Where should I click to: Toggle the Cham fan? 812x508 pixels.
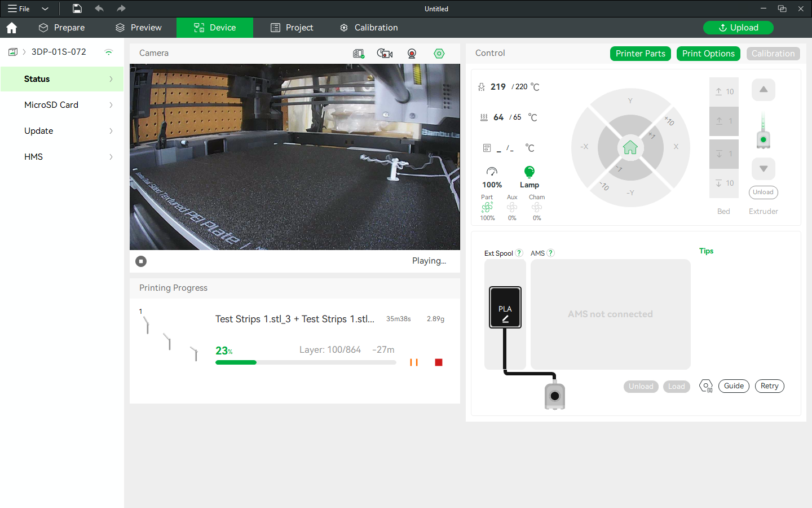coord(537,208)
